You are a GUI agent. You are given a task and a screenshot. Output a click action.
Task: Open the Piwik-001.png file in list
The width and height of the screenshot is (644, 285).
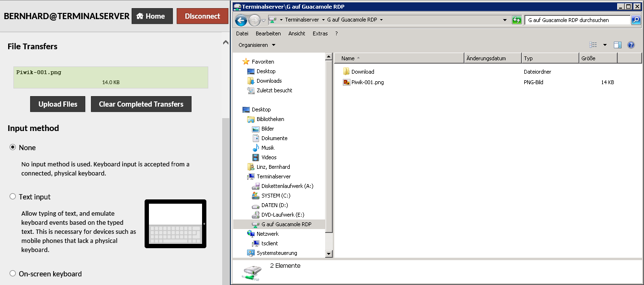367,82
